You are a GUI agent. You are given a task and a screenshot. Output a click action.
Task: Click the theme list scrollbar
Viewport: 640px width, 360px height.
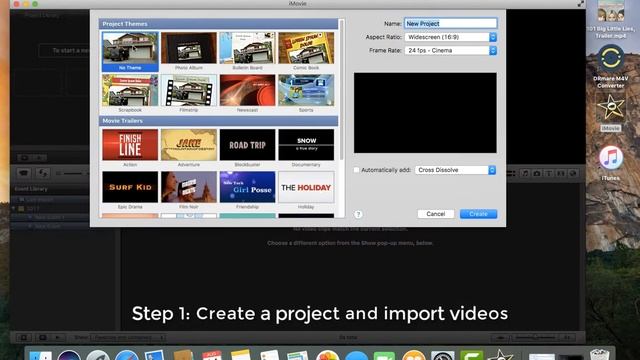pos(342,90)
